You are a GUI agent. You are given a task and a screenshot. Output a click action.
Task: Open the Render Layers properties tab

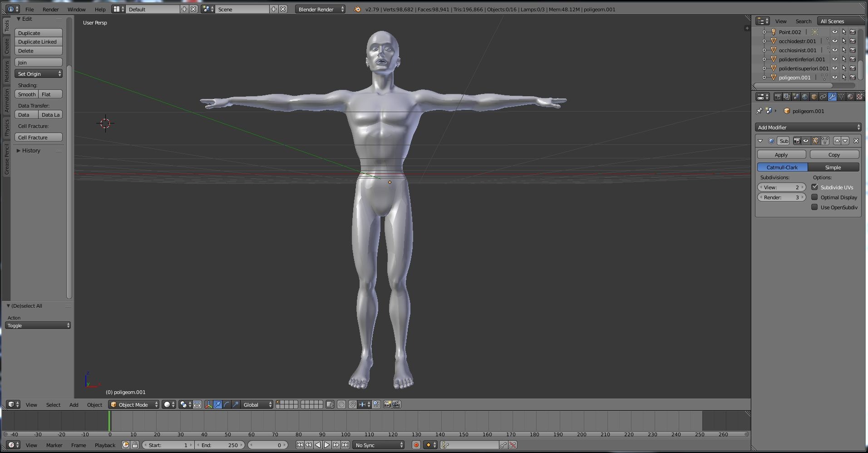[x=787, y=97]
